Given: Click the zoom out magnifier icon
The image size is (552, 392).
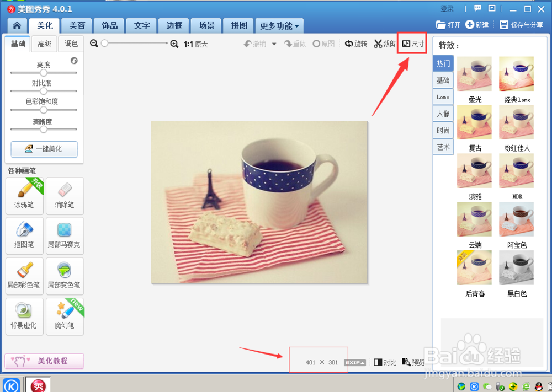Looking at the screenshot, I should pyautogui.click(x=94, y=43).
